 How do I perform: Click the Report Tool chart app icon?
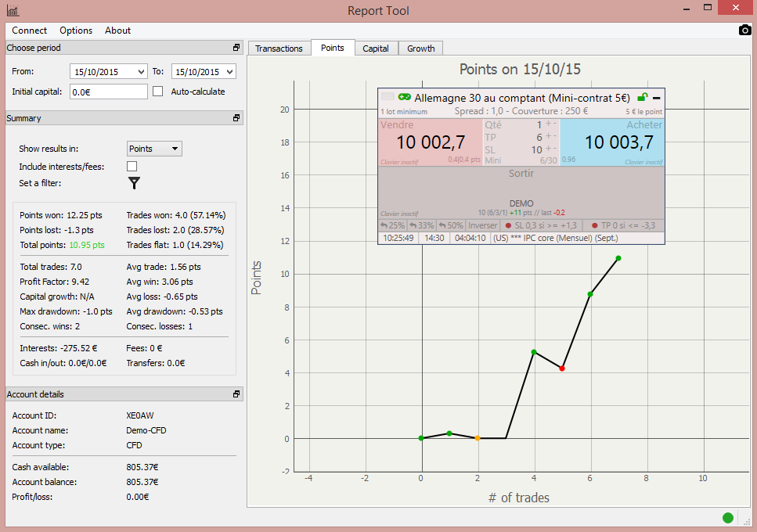pos(13,10)
